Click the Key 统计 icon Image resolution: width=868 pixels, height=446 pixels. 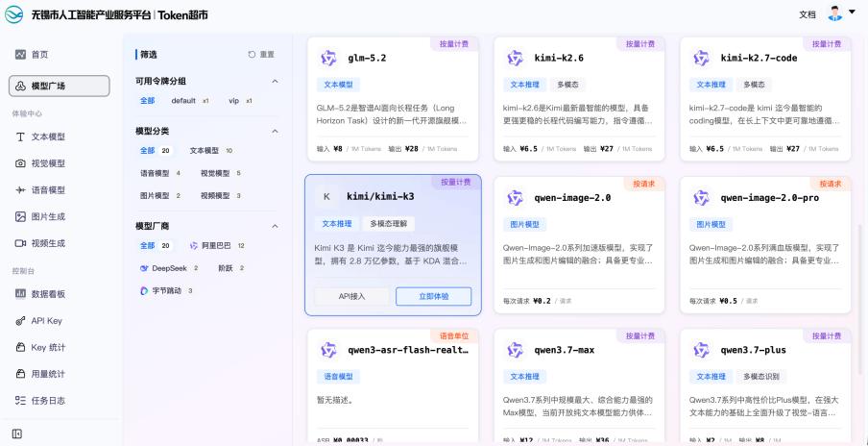coord(20,347)
